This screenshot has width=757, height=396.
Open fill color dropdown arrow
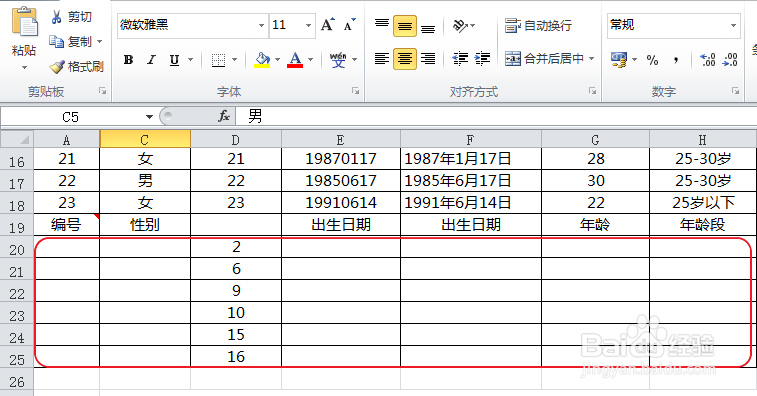pos(278,60)
